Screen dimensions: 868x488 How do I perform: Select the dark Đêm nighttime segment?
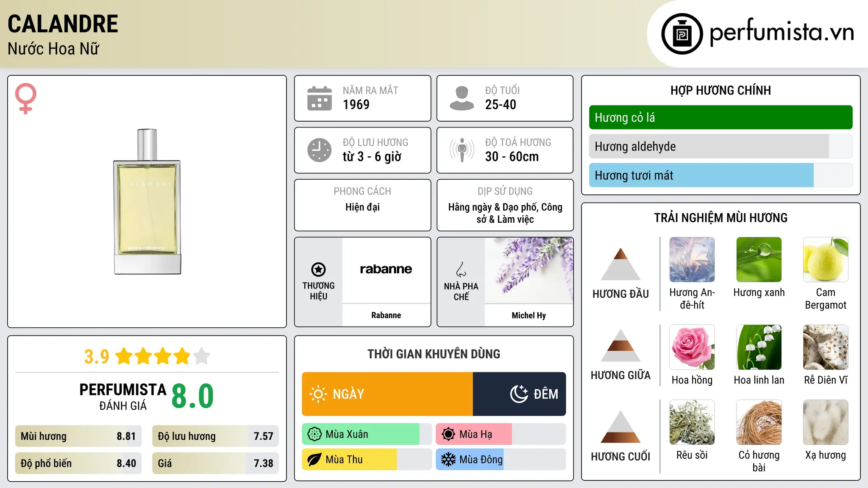point(520,394)
